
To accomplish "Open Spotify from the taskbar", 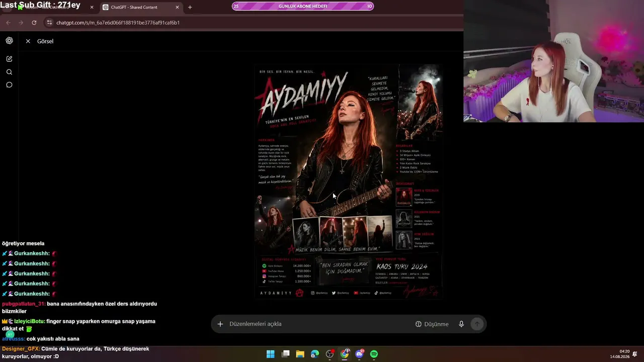I will point(374,354).
